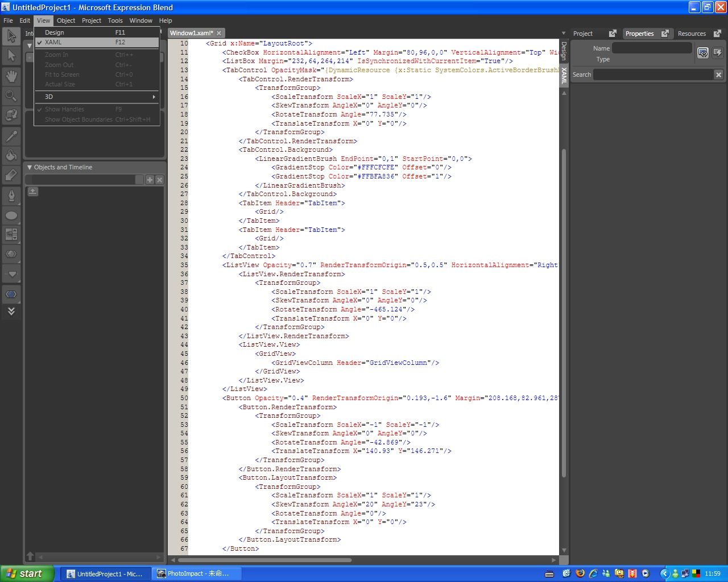This screenshot has height=582, width=728.
Task: Close the open View menu
Action: click(x=44, y=20)
